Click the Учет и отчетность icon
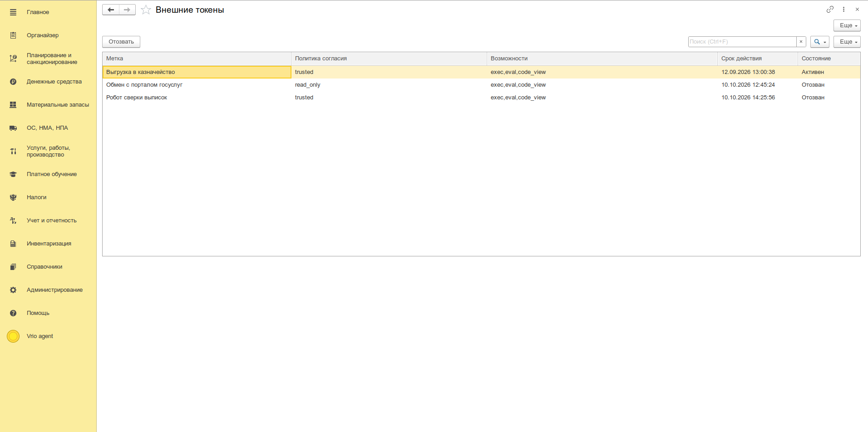This screenshot has width=868, height=432. click(x=13, y=221)
